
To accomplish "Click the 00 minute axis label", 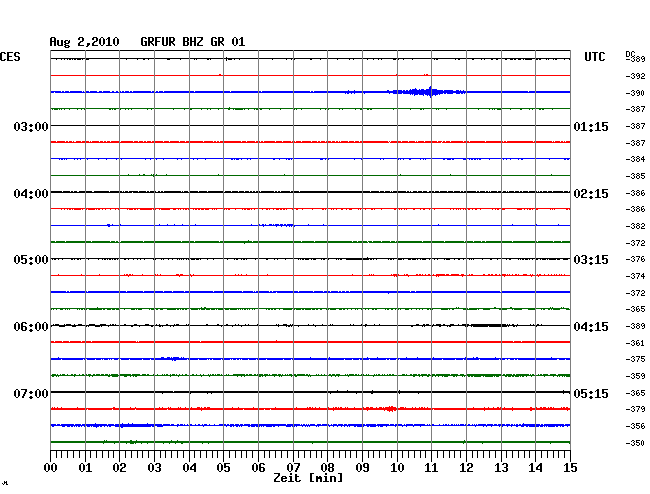I will coord(51,468).
